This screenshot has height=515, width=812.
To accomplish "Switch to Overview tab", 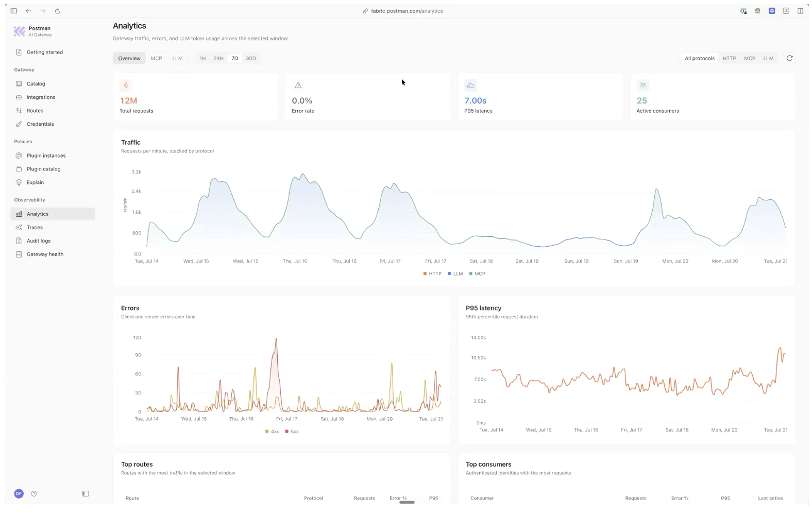I will (x=129, y=58).
